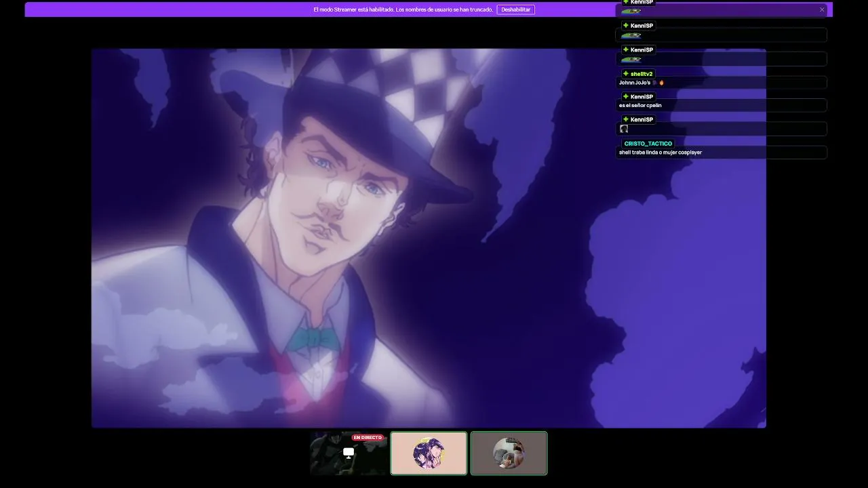Screen dimensions: 868x488
Task: Click KenniSP's name above 'es el señor cpelin'
Action: coord(642,97)
